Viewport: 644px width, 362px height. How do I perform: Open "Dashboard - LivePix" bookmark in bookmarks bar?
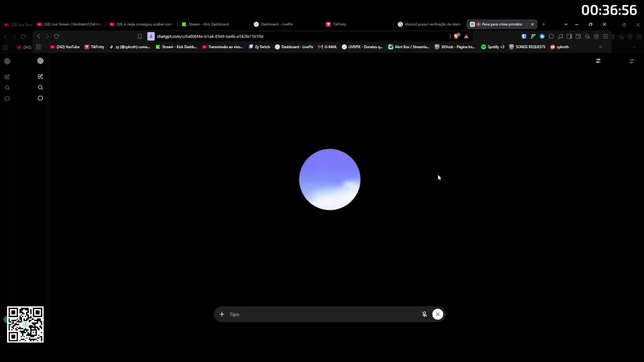(x=294, y=47)
